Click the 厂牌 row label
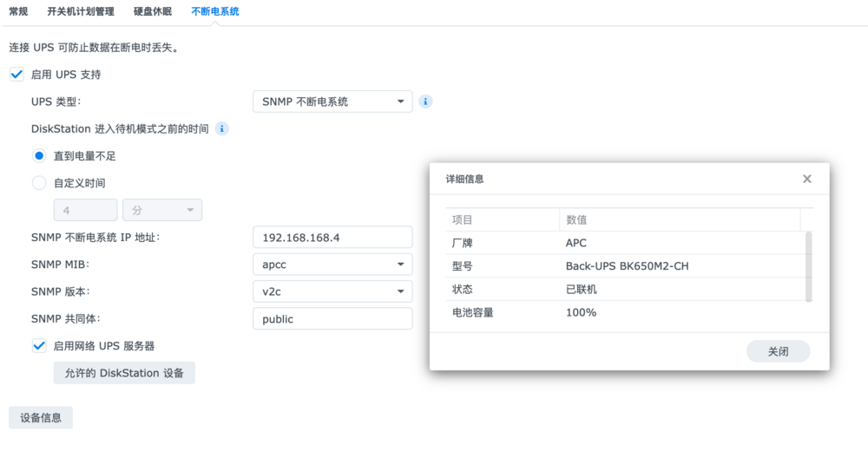Image resolution: width=868 pixels, height=451 pixels. pyautogui.click(x=463, y=243)
